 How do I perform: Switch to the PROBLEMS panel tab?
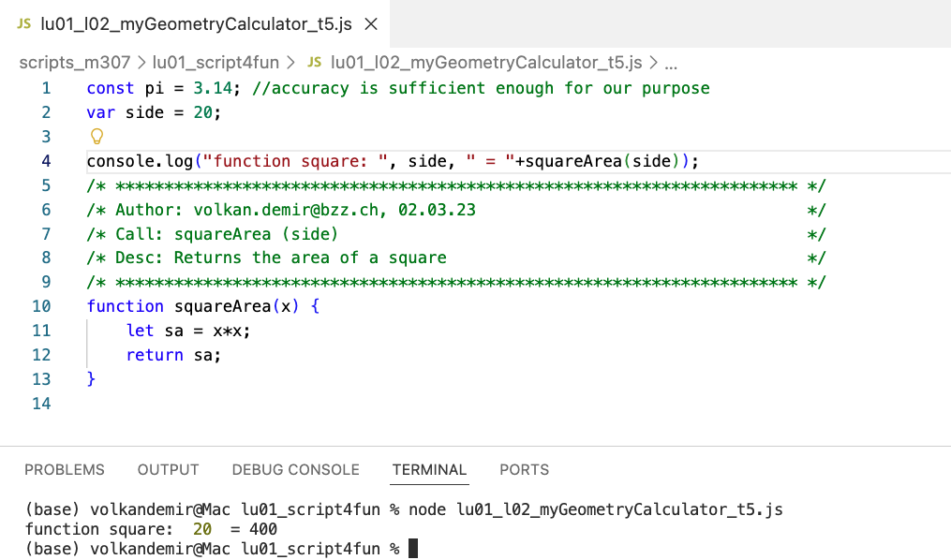click(65, 469)
